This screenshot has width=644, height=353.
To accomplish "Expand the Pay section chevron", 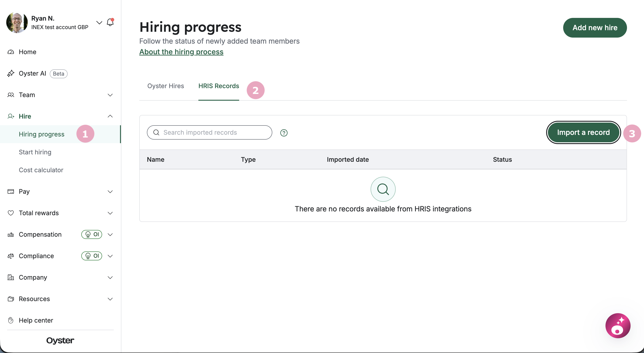I will (x=110, y=192).
